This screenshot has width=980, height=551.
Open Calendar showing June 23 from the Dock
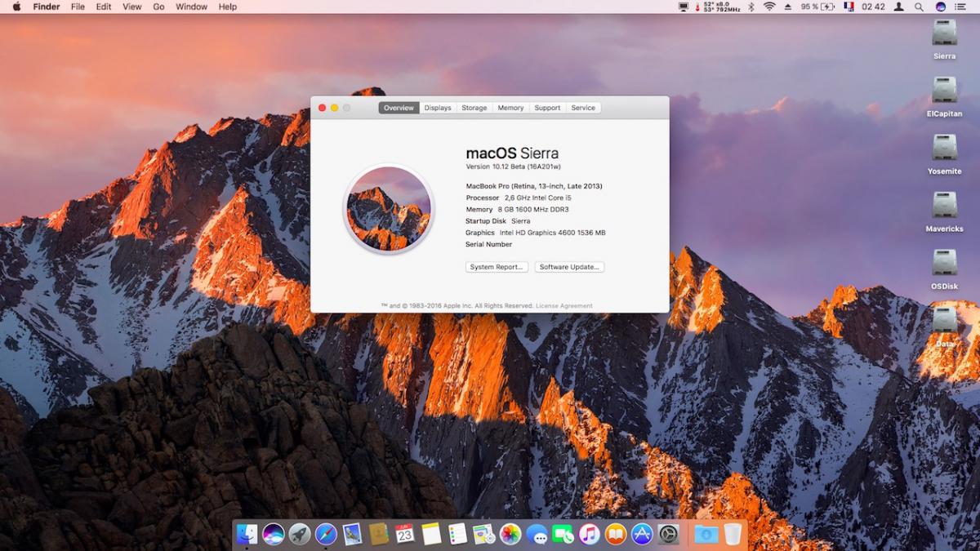403,535
